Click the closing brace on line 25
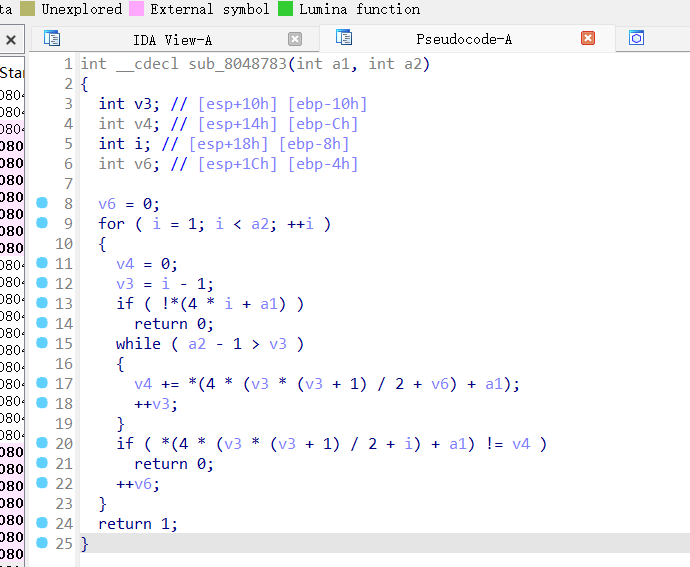Screen dimensions: 690x567 [x=84, y=544]
